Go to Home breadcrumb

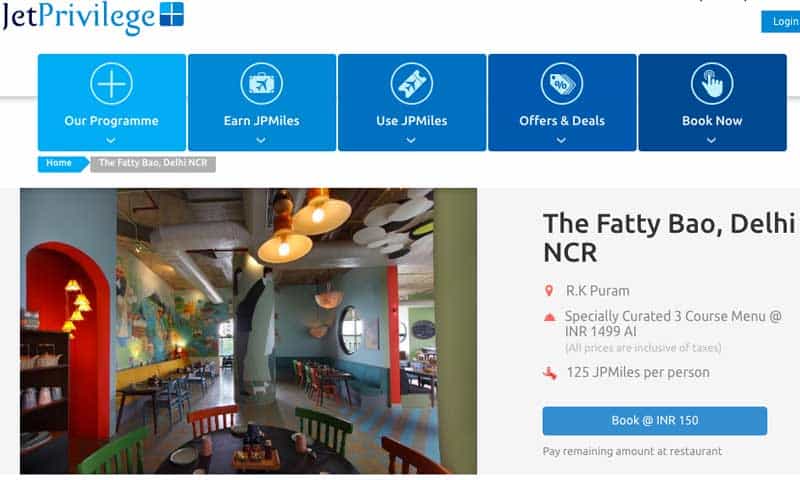pos(62,164)
